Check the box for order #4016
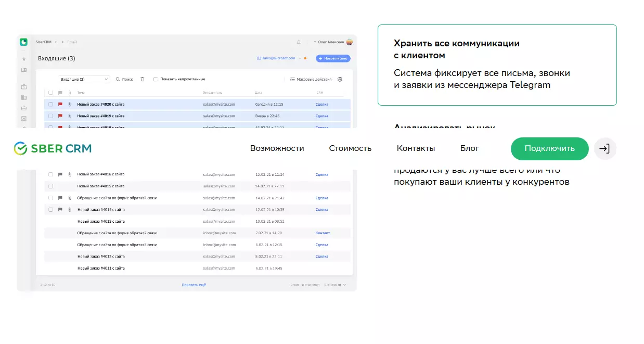The width and height of the screenshot is (644, 344). click(50, 174)
